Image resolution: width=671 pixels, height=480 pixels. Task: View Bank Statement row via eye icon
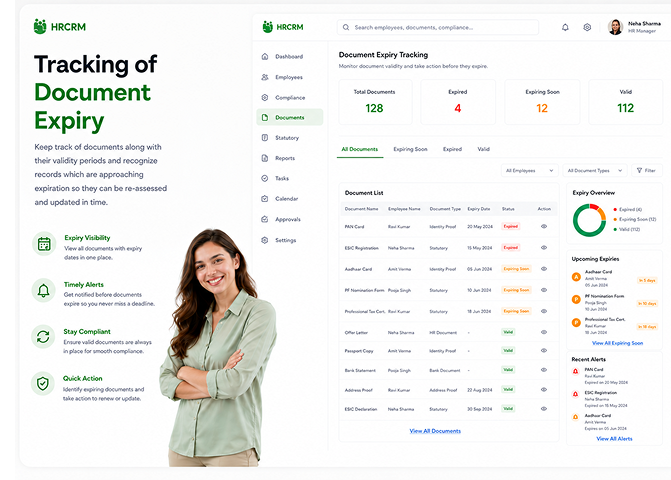click(x=544, y=370)
